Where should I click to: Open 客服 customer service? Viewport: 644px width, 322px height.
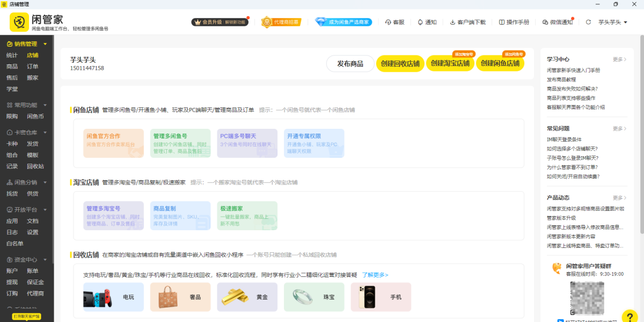pyautogui.click(x=395, y=22)
